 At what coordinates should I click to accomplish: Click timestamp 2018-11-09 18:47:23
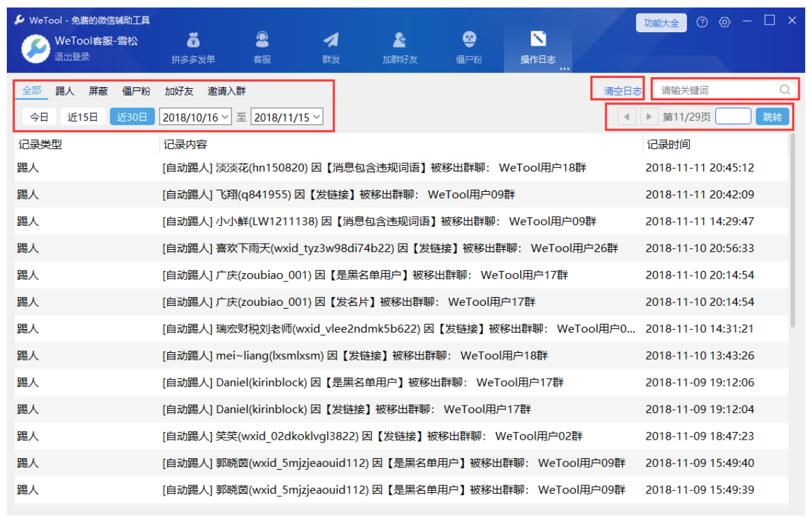point(699,436)
